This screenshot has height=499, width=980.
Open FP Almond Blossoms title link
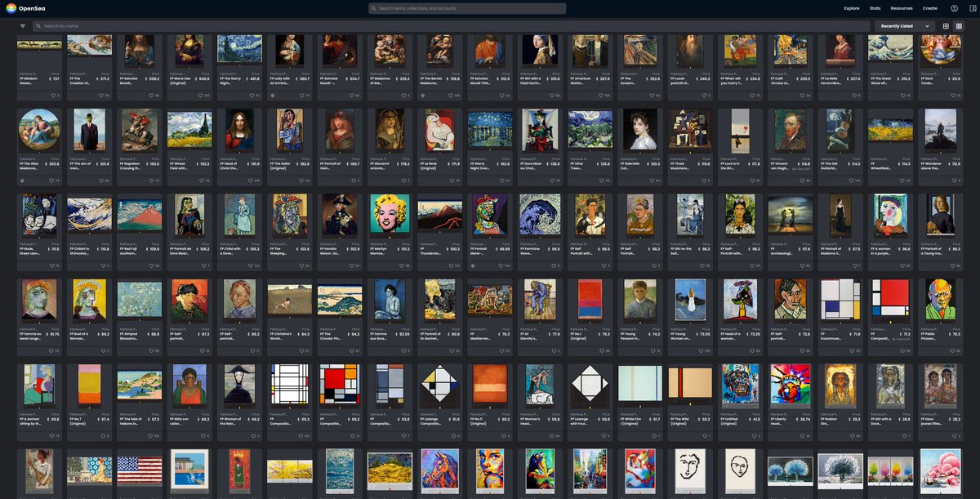pos(131,335)
